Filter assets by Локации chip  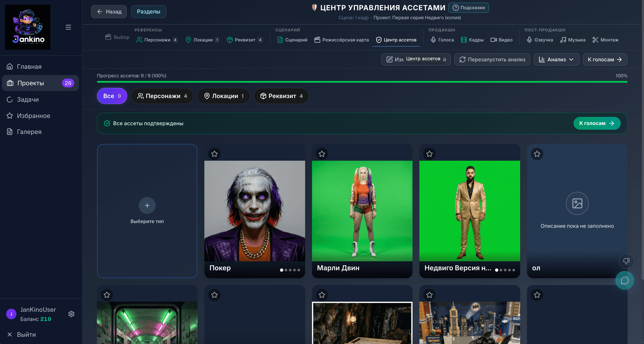(x=224, y=96)
